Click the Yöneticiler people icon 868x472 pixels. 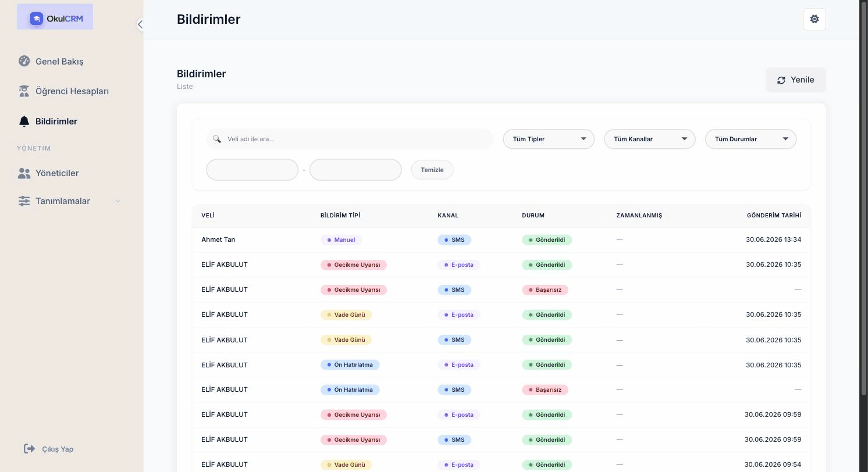(24, 173)
